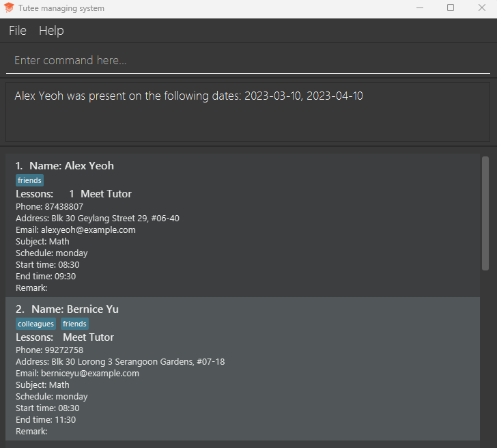Select the Bernice Yu tutee card
Image resolution: width=497 pixels, height=448 pixels.
point(242,369)
